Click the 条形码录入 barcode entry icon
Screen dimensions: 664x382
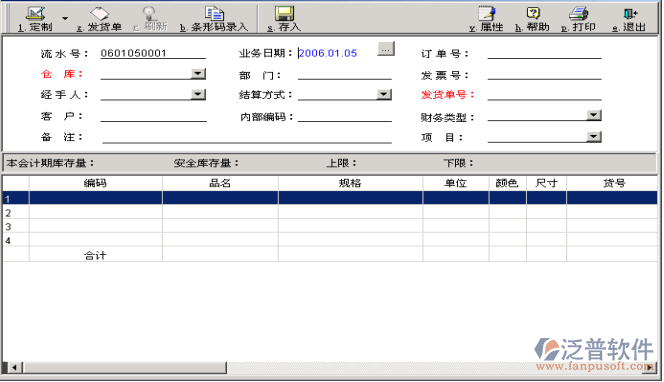(x=214, y=14)
